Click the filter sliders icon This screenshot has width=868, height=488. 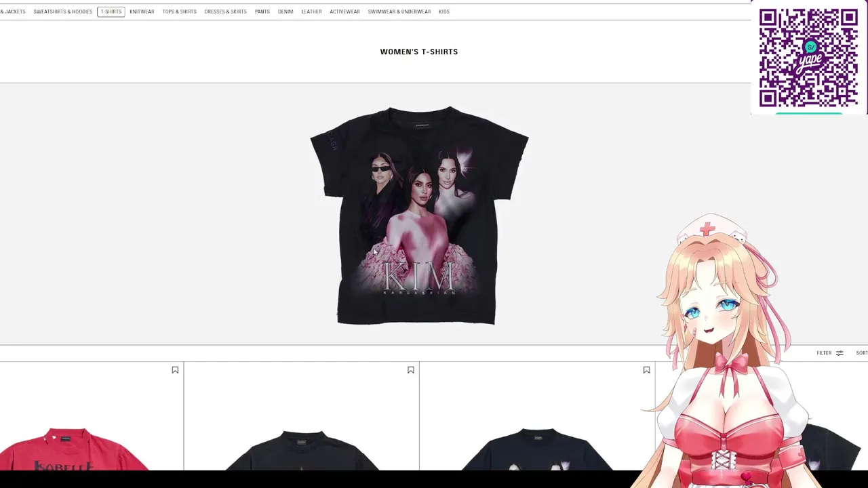[x=840, y=353]
